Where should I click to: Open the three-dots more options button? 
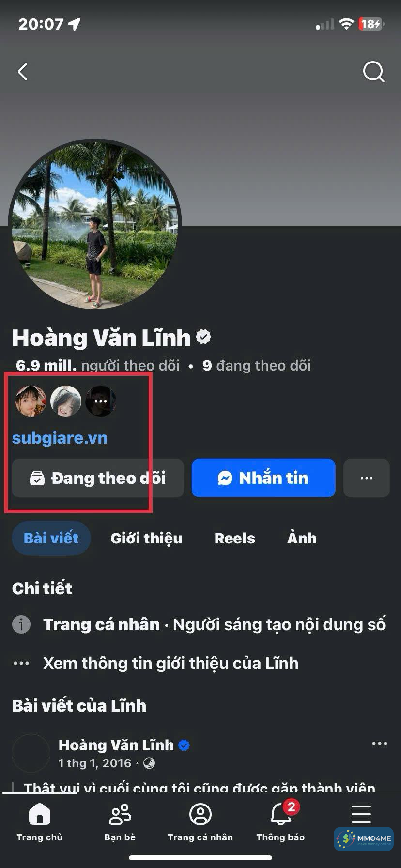pos(367,478)
